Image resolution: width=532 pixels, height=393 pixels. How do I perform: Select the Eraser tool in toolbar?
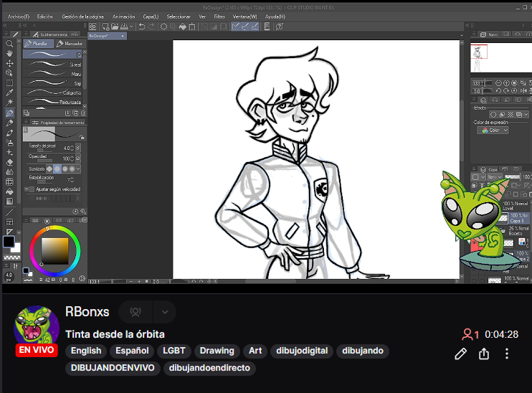pyautogui.click(x=9, y=162)
